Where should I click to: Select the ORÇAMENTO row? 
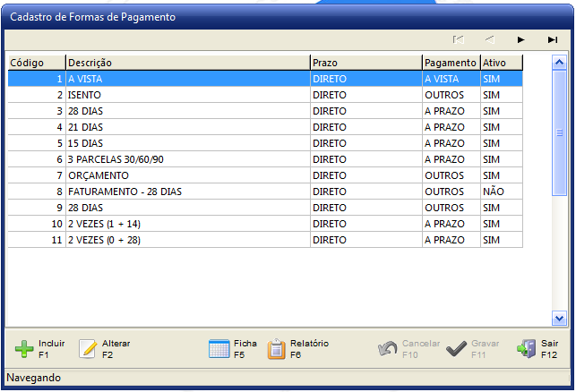pyautogui.click(x=265, y=175)
